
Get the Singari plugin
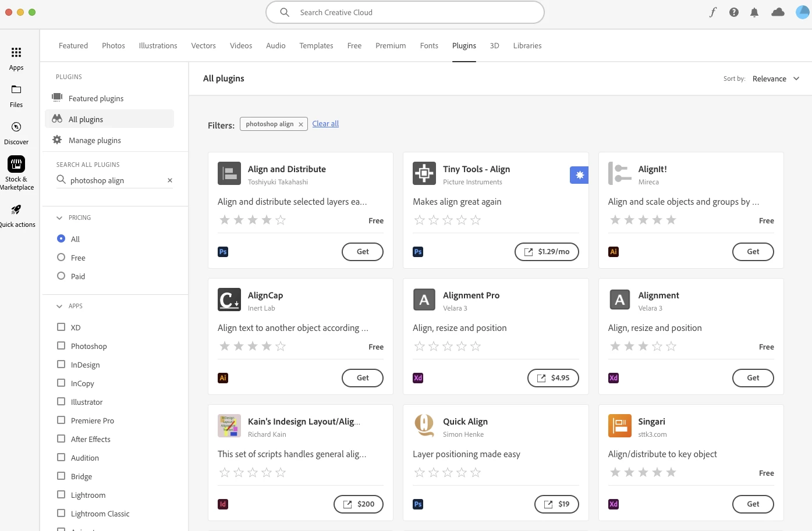(x=753, y=504)
